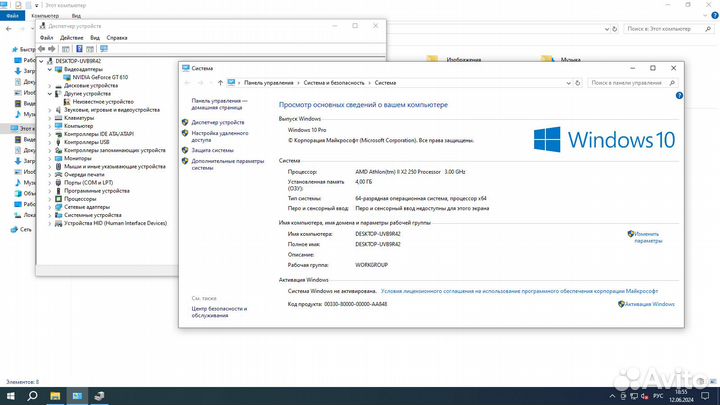
Task: Collapse Другие устройства category
Action: (x=50, y=94)
